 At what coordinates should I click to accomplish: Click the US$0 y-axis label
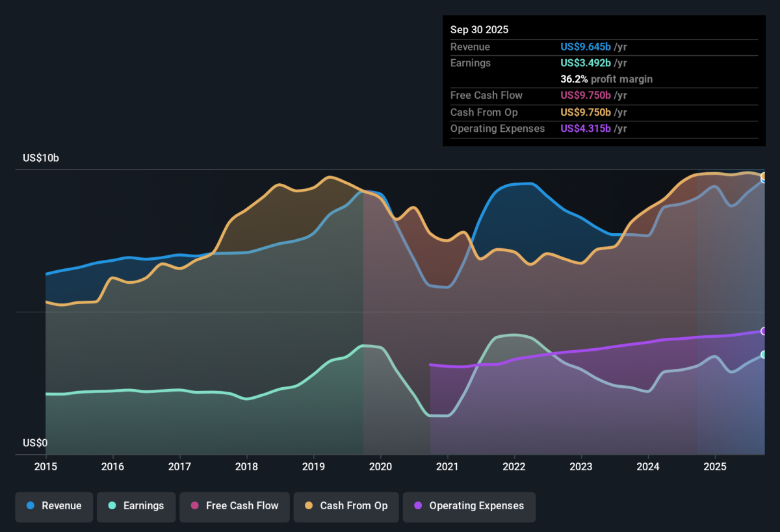pyautogui.click(x=35, y=443)
